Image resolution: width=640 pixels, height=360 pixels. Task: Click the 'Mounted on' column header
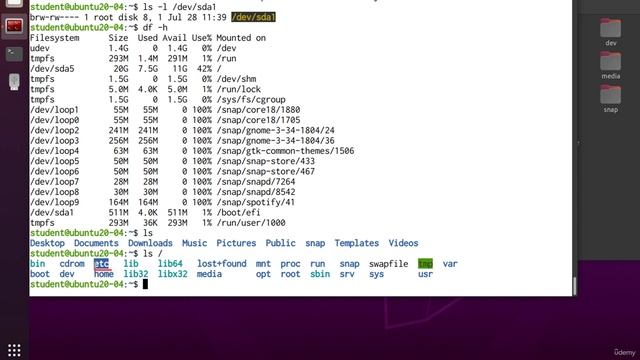click(x=241, y=38)
